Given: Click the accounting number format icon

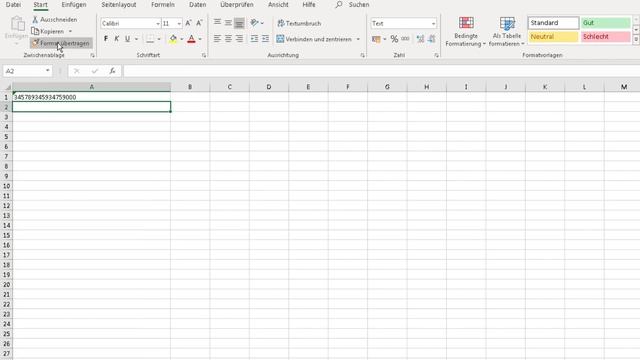Looking at the screenshot, I should pos(376,39).
